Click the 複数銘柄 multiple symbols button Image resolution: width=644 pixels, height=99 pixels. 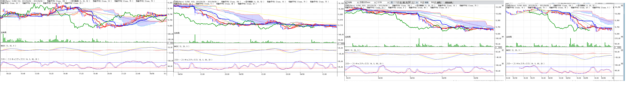pos(448,3)
